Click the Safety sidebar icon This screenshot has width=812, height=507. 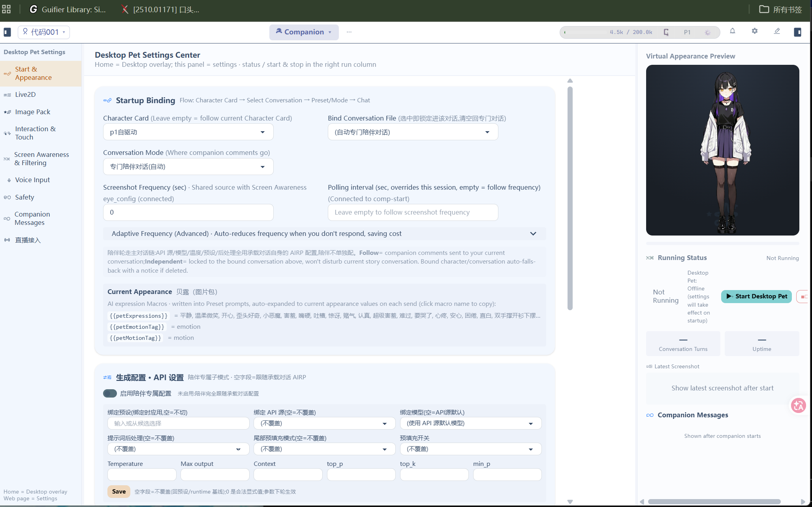(x=7, y=197)
